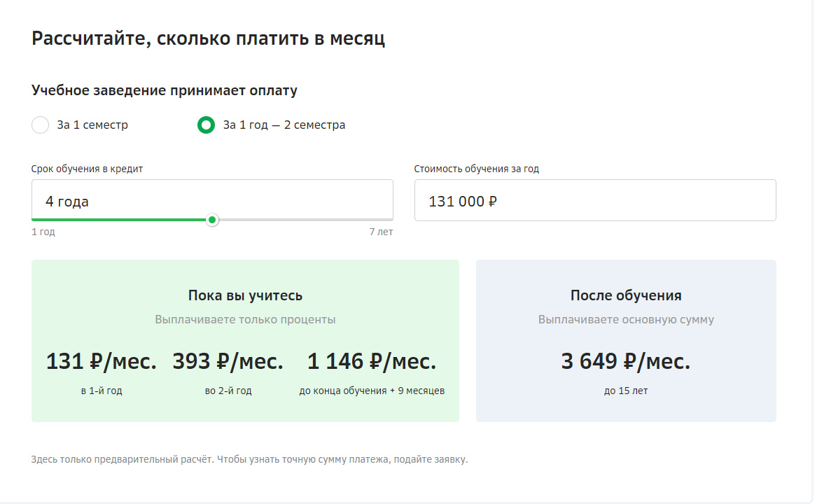Image resolution: width=817 pixels, height=504 pixels.
Task: Click the "131 ₽/мес." first-year payment
Action: [x=101, y=361]
